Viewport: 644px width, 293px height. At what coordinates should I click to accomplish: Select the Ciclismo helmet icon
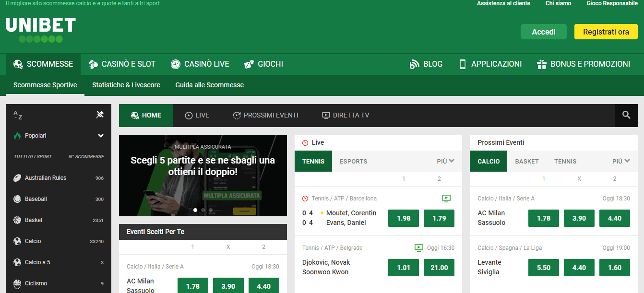click(x=17, y=283)
